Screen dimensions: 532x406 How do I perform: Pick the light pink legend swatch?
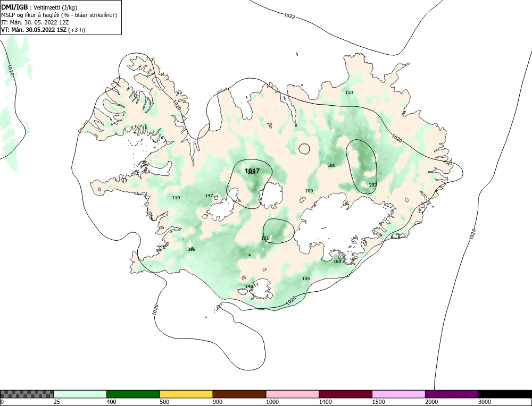click(x=293, y=394)
